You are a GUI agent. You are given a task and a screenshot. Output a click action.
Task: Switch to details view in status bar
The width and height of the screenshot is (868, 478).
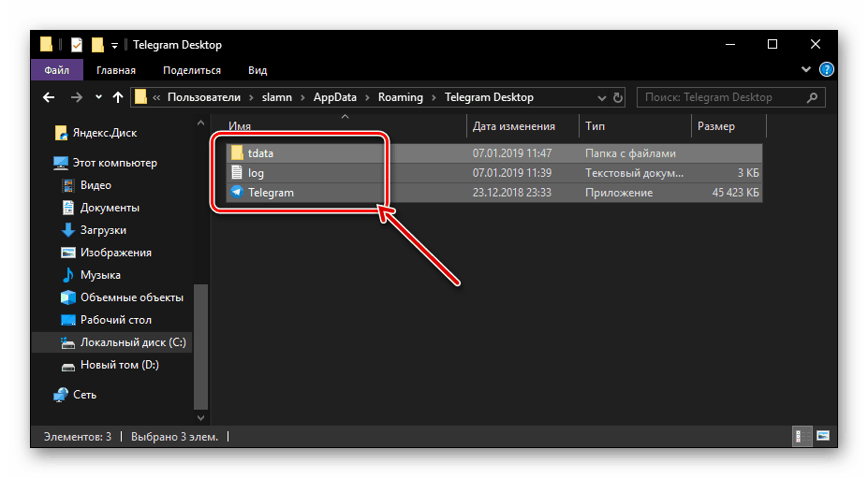tap(802, 437)
